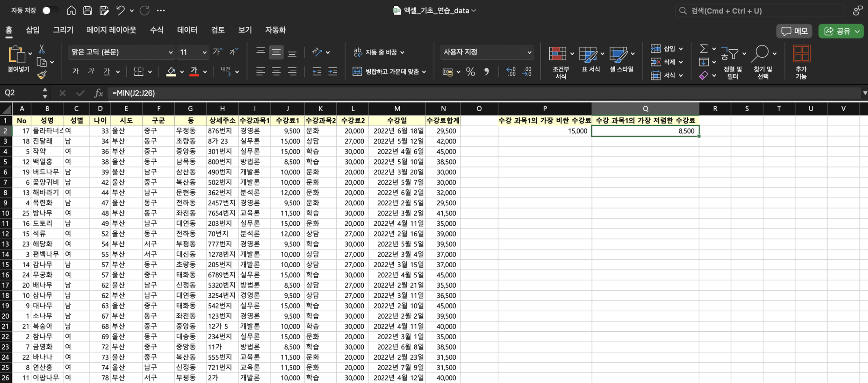Click the insert function fx icon
The height and width of the screenshot is (383, 868).
click(x=99, y=93)
